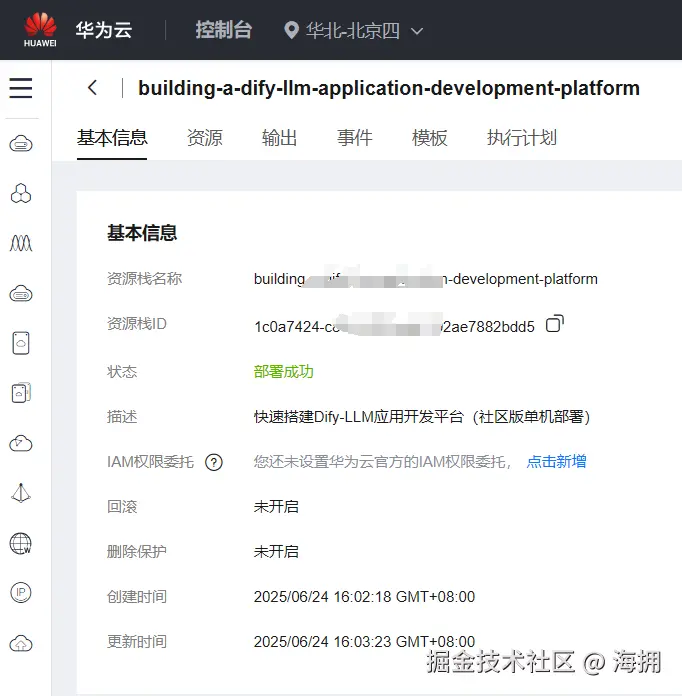Click the 回滚 未开启 value
The width and height of the screenshot is (682, 696).
pos(276,506)
